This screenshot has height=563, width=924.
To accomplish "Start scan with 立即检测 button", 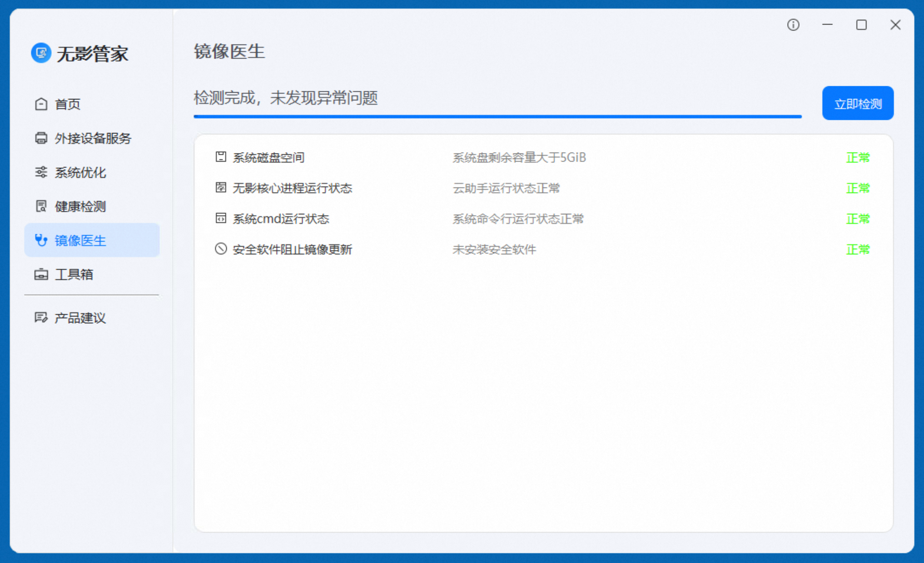I will coord(858,104).
